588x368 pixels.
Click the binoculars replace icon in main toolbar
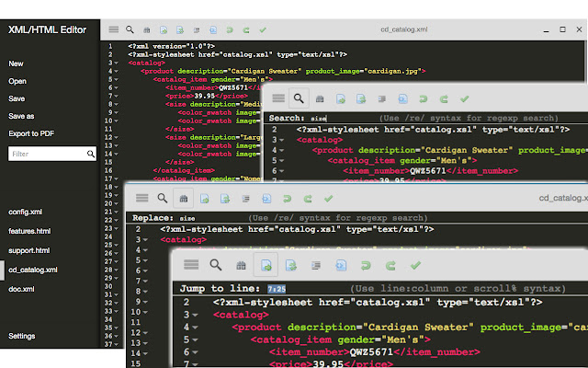[x=147, y=29]
